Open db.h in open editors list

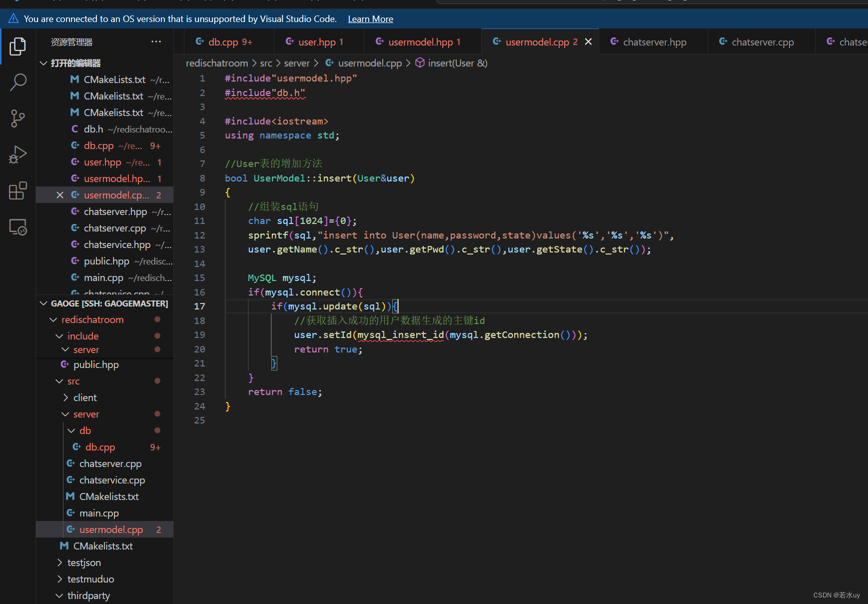pyautogui.click(x=105, y=129)
